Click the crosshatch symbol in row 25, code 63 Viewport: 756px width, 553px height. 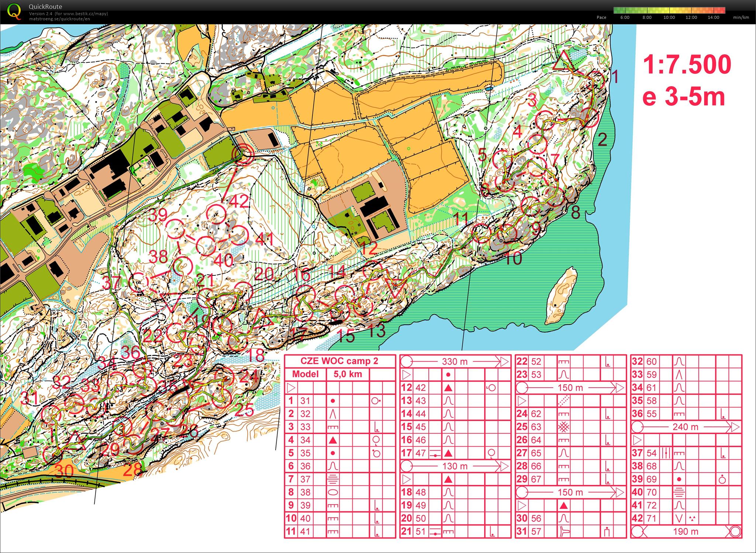click(563, 427)
